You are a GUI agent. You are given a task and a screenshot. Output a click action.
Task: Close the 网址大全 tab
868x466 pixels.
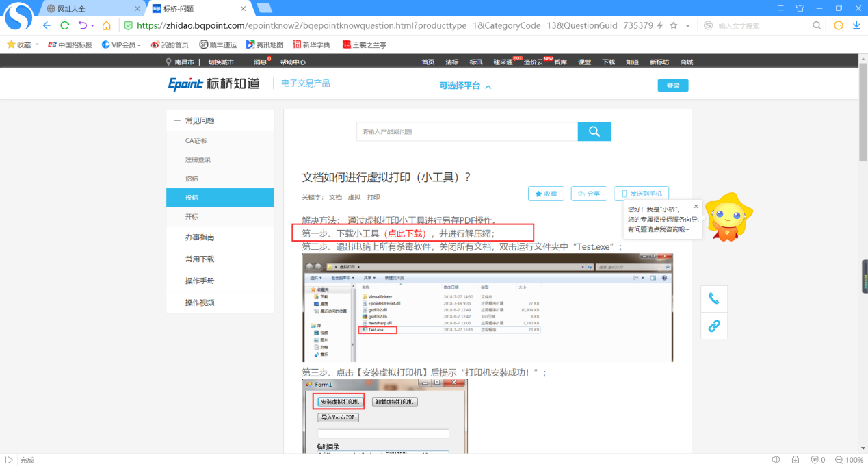(x=137, y=9)
